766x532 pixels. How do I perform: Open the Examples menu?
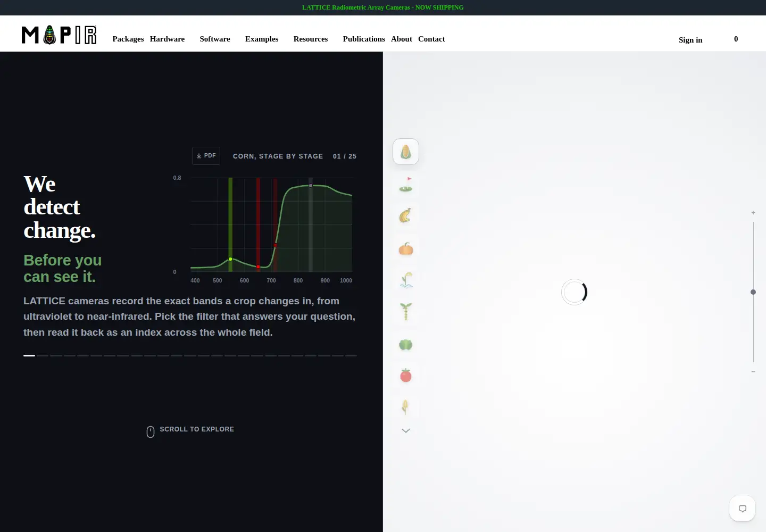(262, 39)
